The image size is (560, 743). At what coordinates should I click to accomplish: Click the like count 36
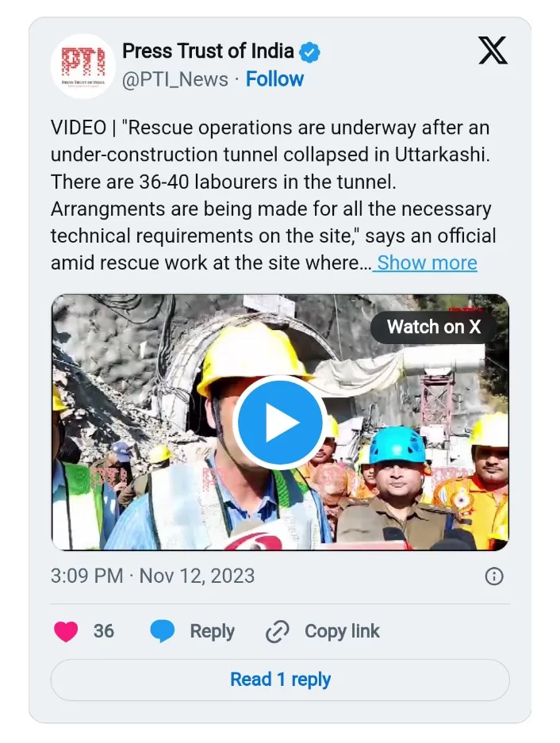pos(104,631)
